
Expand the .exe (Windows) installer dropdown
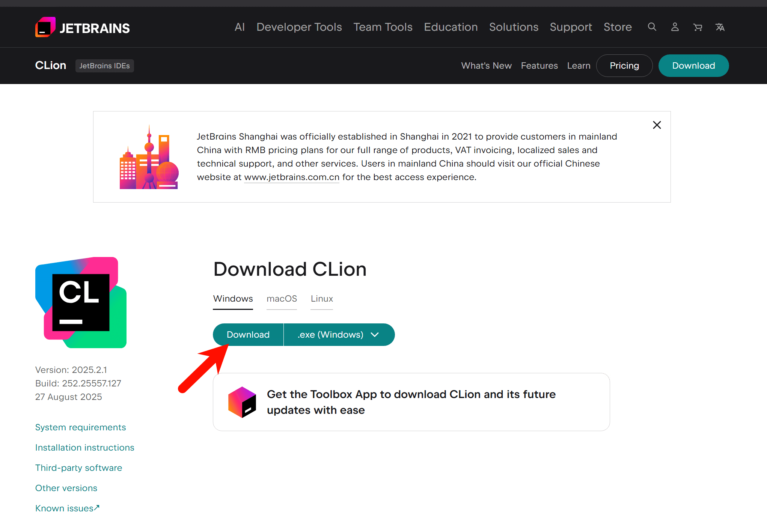pyautogui.click(x=339, y=335)
